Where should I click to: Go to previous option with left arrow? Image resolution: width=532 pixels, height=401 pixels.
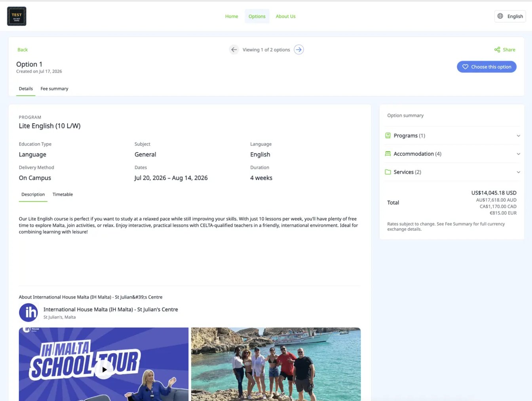pos(234,50)
